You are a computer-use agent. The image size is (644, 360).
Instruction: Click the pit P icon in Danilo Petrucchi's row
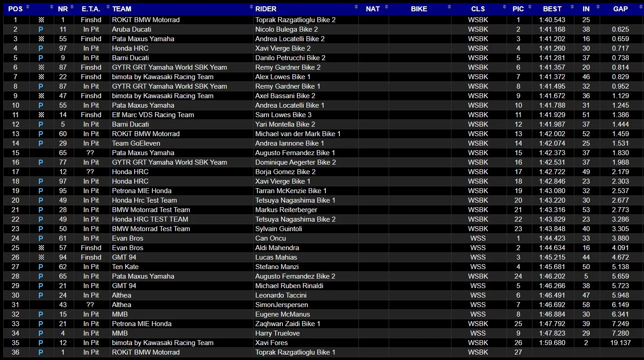click(41, 58)
